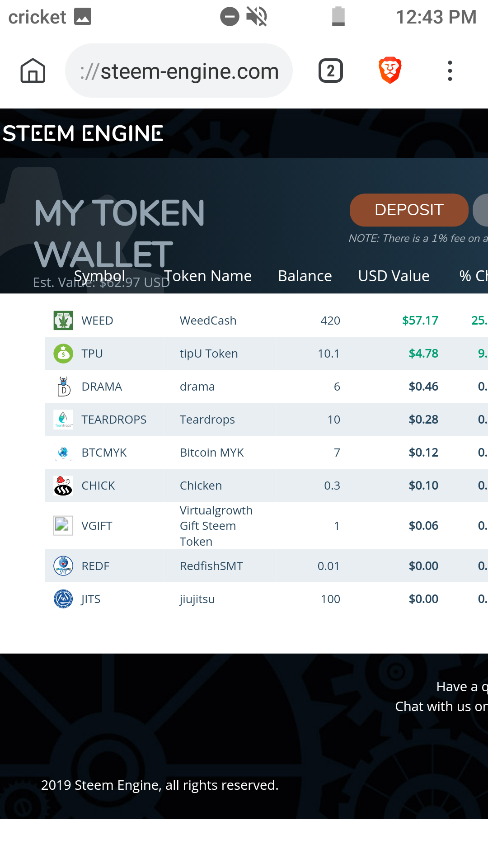Click the DRAMA token icon

click(63, 387)
